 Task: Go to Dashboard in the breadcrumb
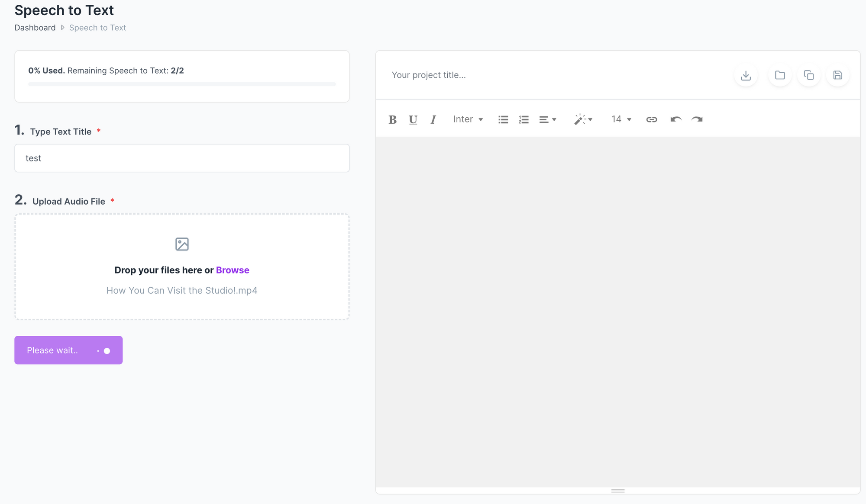tap(35, 28)
